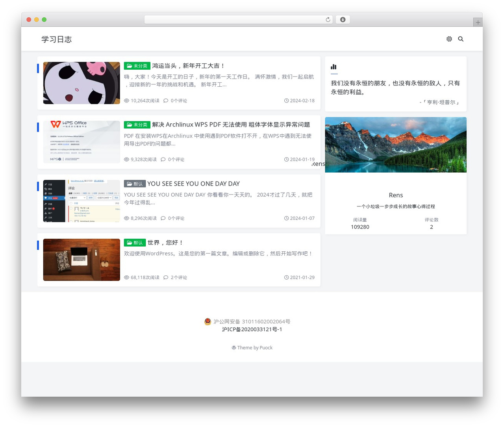Click author name Rens in profile card
The width and height of the screenshot is (504, 427).
click(x=396, y=195)
